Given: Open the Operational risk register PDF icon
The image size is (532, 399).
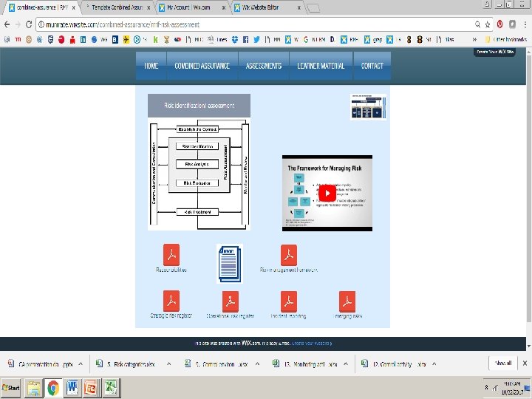Looking at the screenshot, I should coord(231,301).
